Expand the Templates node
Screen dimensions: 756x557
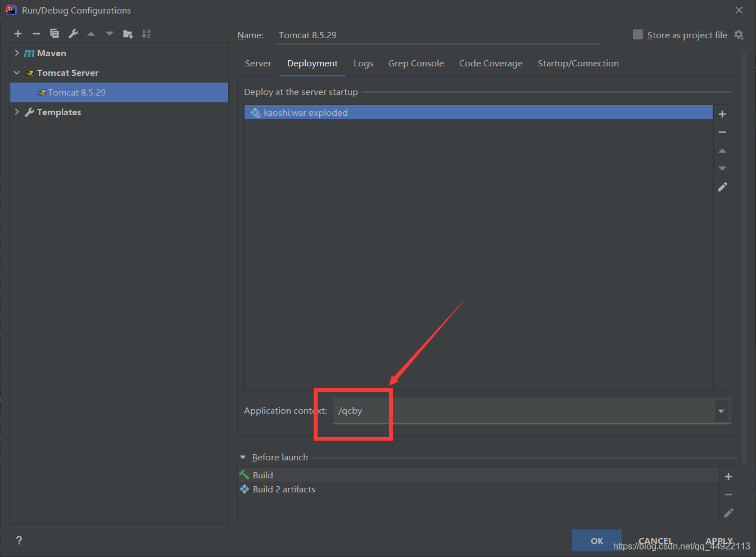tap(17, 112)
